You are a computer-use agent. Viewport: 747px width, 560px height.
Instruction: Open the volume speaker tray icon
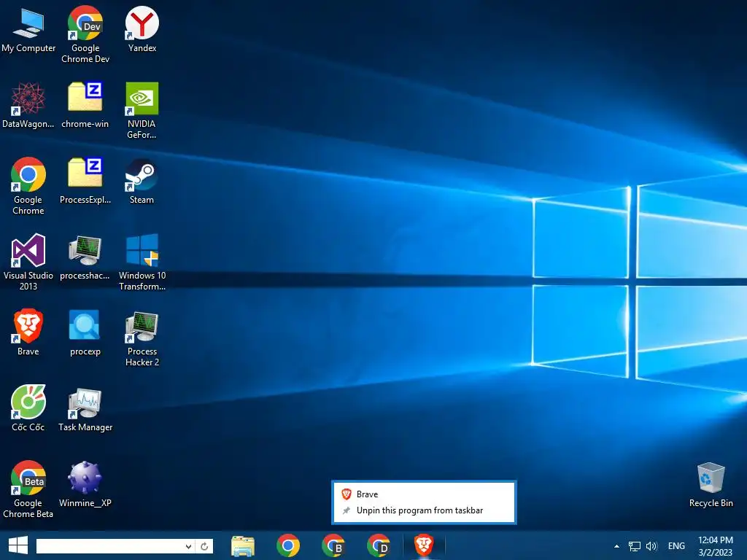pyautogui.click(x=651, y=546)
